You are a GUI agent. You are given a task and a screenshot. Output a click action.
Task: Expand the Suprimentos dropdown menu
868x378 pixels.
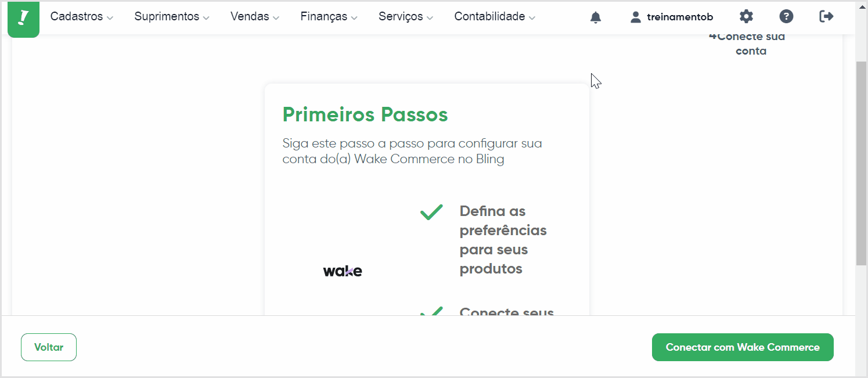(172, 17)
